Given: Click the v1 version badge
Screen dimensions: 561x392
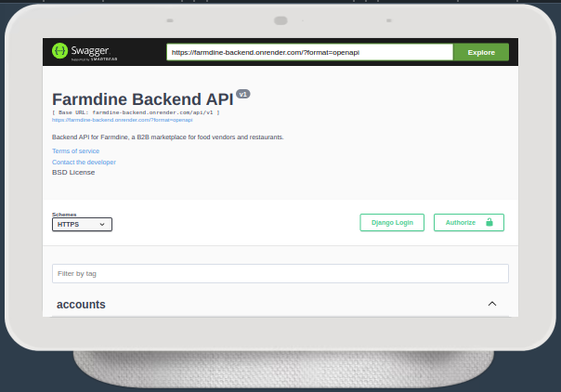Looking at the screenshot, I should (x=243, y=94).
